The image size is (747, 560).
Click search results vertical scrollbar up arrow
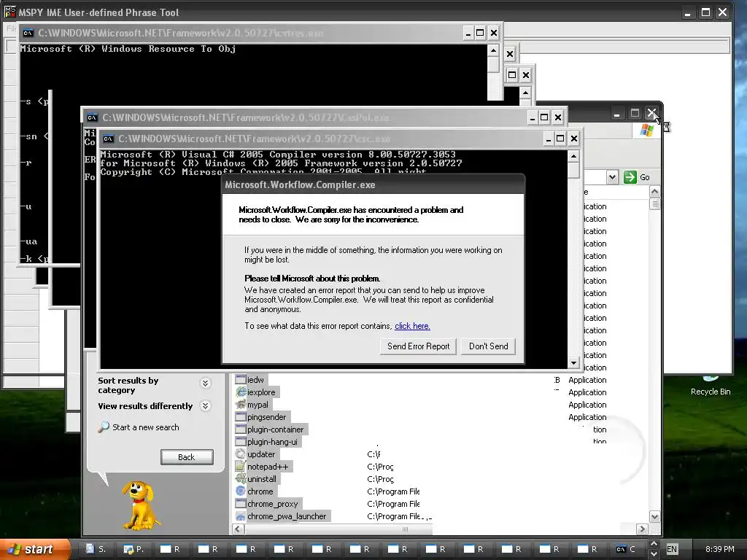[654, 192]
